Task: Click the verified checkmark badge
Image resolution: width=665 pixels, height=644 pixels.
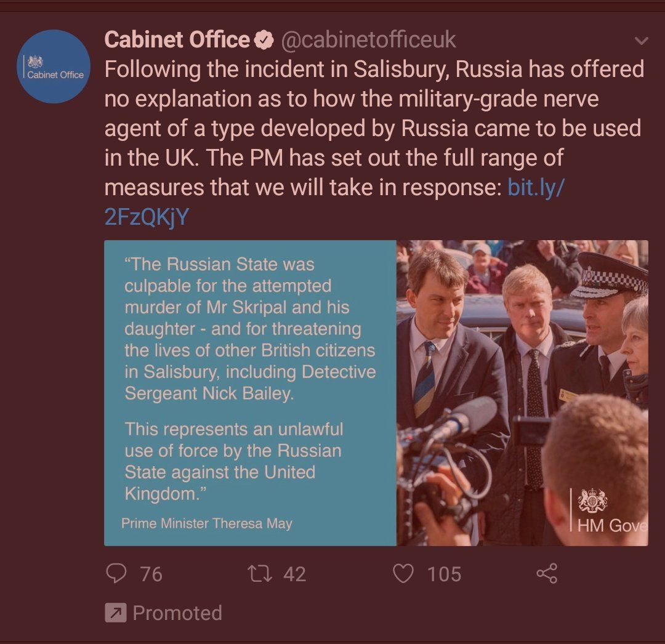Action: (x=264, y=40)
